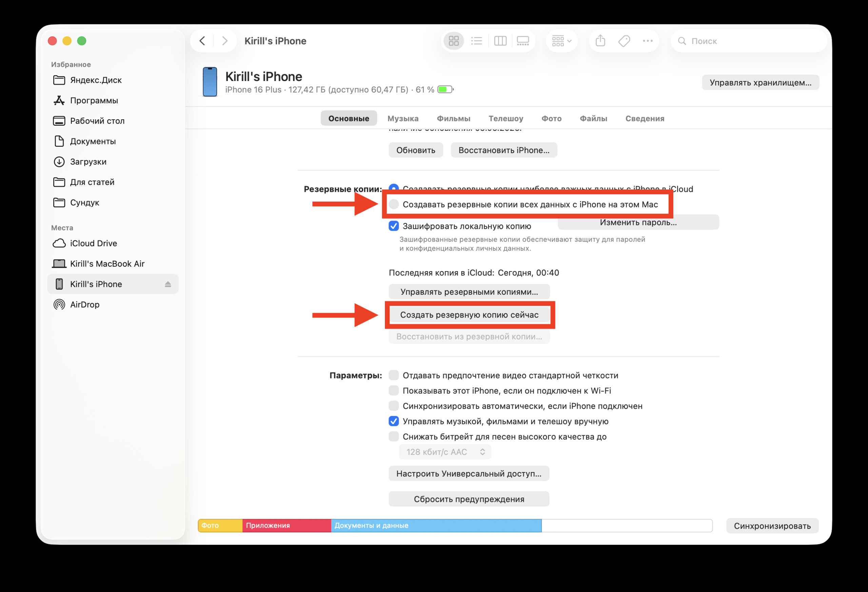Open Программы in the sidebar

tap(113, 100)
